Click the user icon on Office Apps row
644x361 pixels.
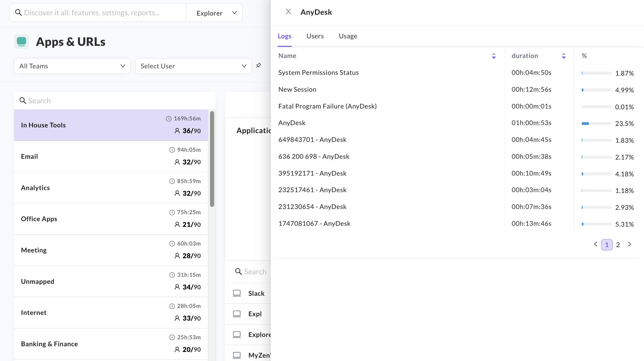tap(177, 225)
